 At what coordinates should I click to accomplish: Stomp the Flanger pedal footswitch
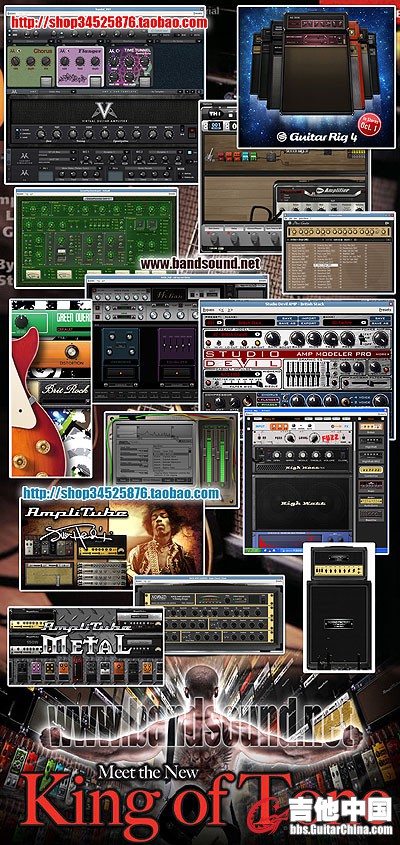pyautogui.click(x=95, y=81)
